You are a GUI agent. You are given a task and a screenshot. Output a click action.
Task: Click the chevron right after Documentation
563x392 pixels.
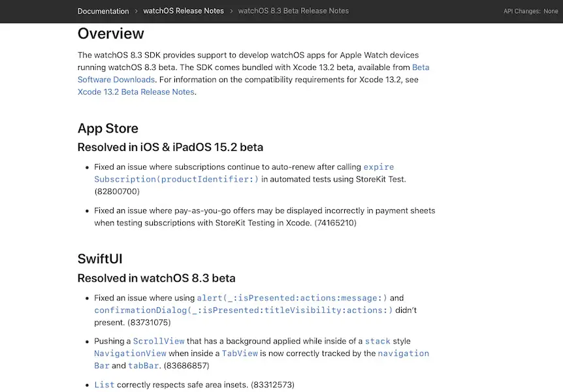[136, 11]
